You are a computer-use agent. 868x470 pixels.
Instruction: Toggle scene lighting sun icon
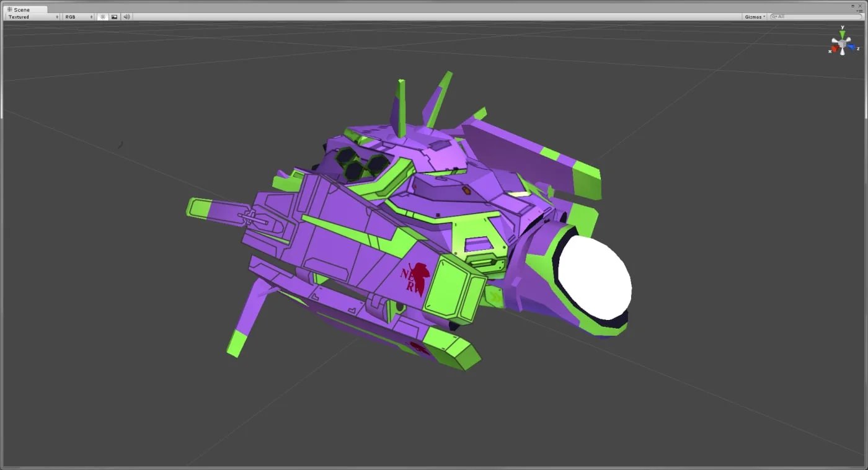(102, 17)
